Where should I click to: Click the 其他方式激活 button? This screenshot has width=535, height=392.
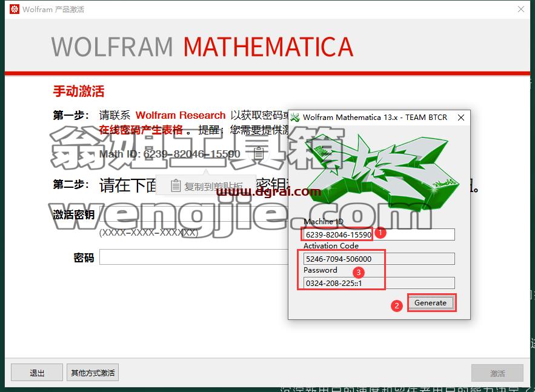(93, 373)
